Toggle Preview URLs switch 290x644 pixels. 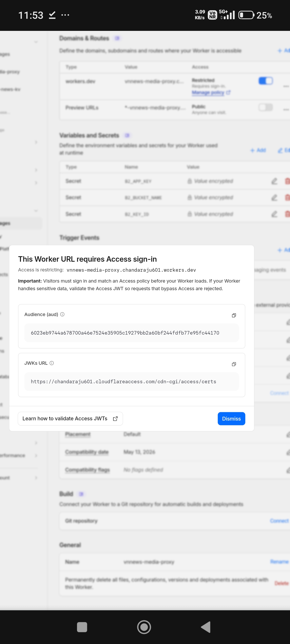266,108
